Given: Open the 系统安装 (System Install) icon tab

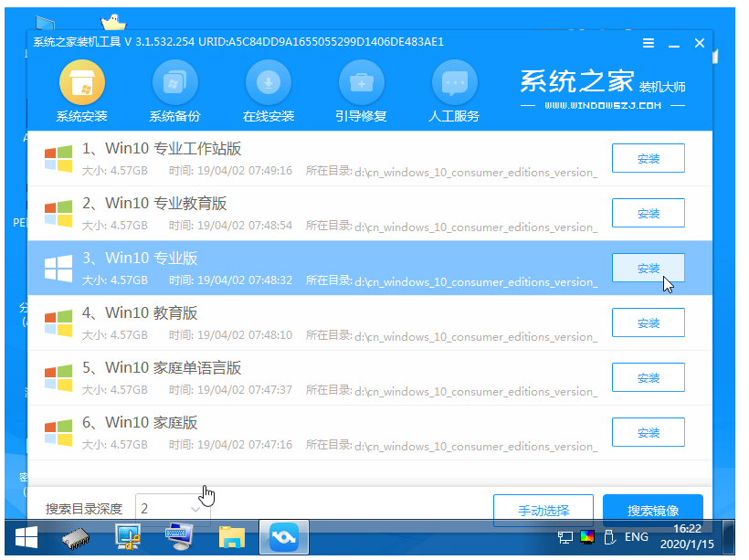Looking at the screenshot, I should click(x=81, y=86).
